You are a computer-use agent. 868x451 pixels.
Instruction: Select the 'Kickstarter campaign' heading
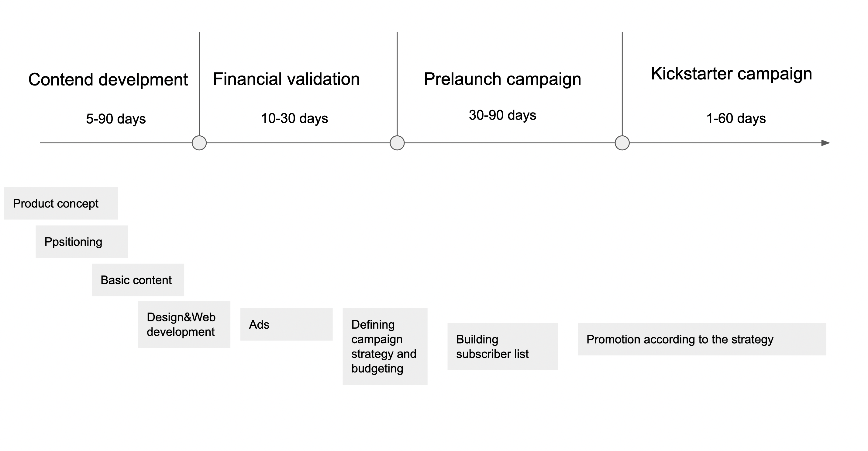pos(731,74)
